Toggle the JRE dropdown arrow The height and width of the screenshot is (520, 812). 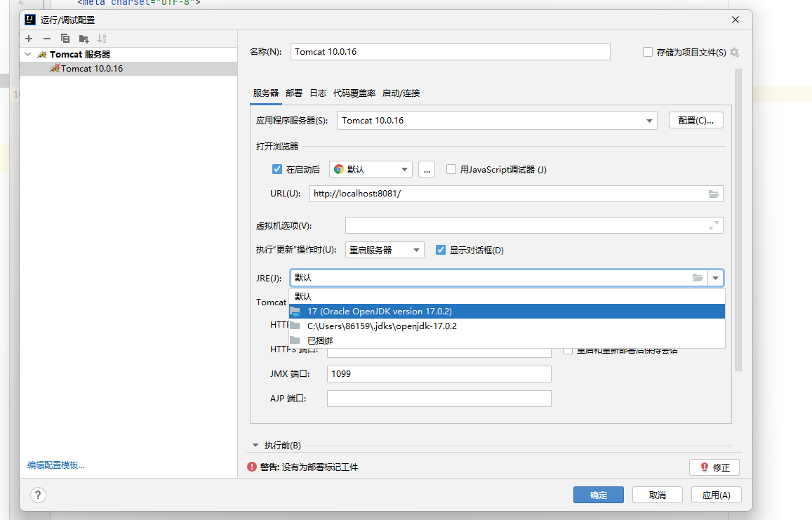[715, 278]
